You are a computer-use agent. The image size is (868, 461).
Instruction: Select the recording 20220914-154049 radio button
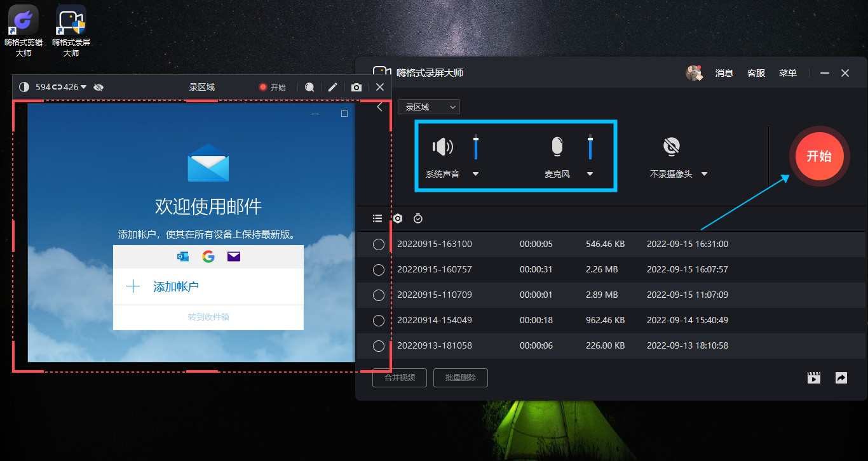[379, 321]
